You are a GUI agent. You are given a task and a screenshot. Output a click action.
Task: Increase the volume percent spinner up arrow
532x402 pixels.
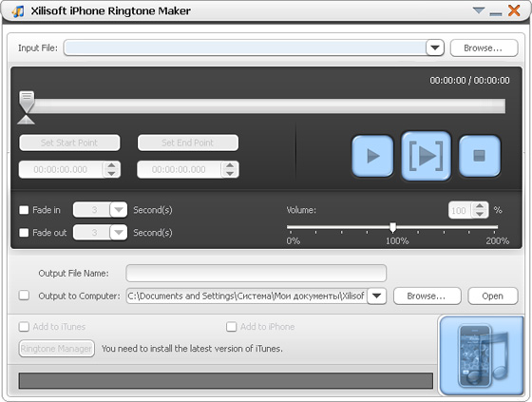point(480,206)
